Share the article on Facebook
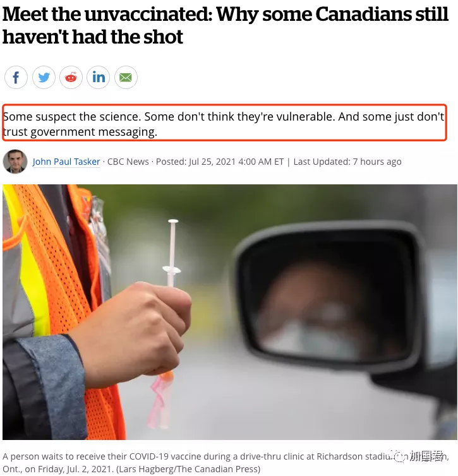Image resolution: width=458 pixels, height=476 pixels. point(16,77)
